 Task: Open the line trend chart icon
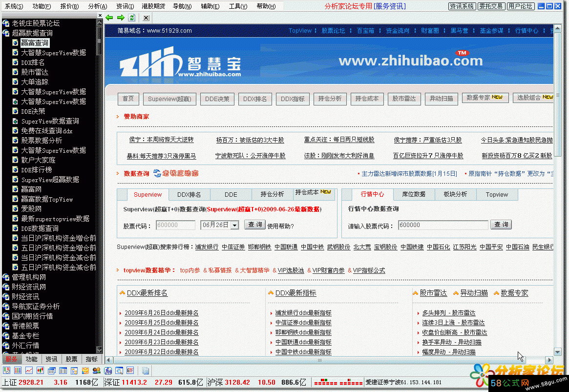(x=29, y=371)
